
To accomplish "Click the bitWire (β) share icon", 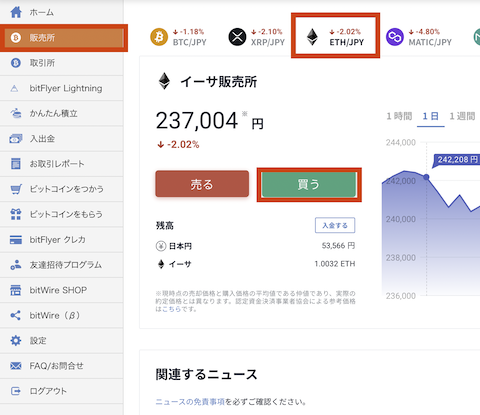I will tap(16, 315).
